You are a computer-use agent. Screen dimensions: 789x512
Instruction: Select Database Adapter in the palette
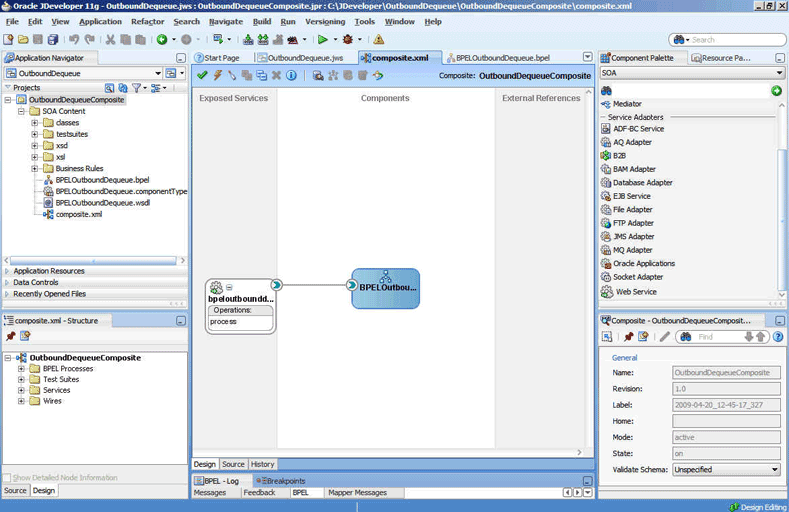637,183
